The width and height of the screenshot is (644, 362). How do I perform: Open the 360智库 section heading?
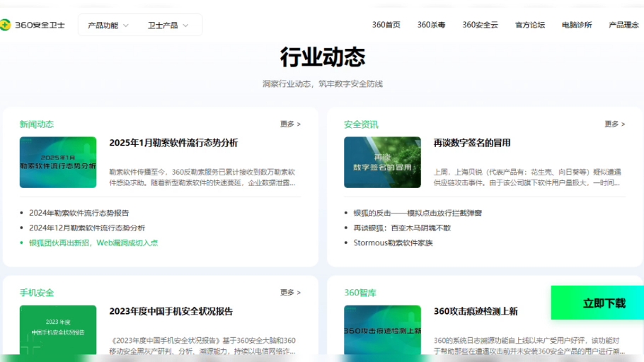[360, 293]
